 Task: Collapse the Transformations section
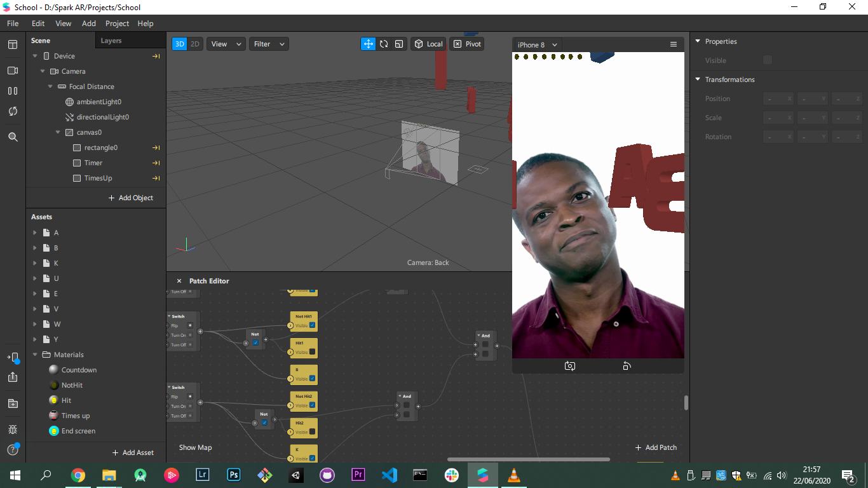698,79
